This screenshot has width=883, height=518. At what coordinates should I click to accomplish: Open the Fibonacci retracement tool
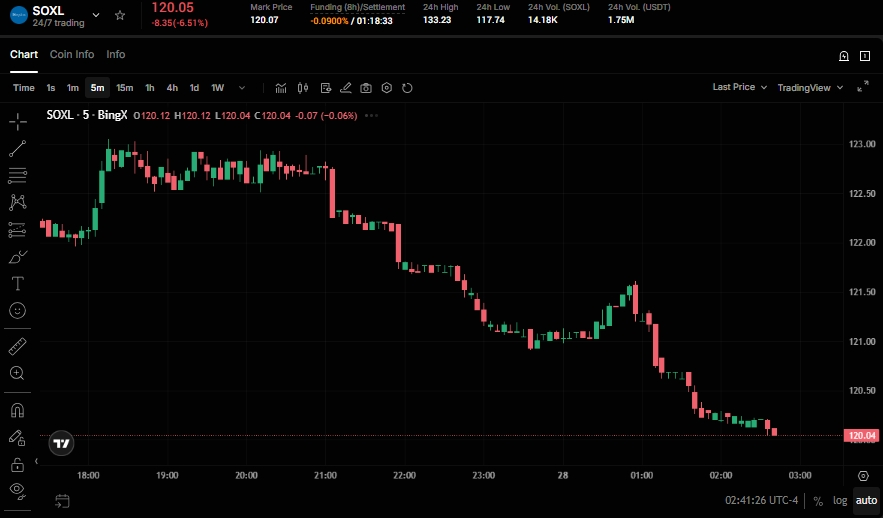pos(17,176)
